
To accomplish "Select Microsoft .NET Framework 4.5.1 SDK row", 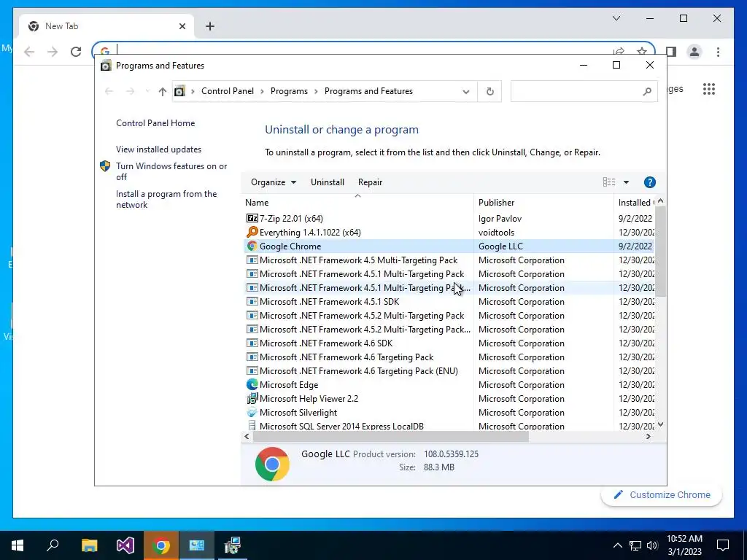I will click(x=448, y=302).
